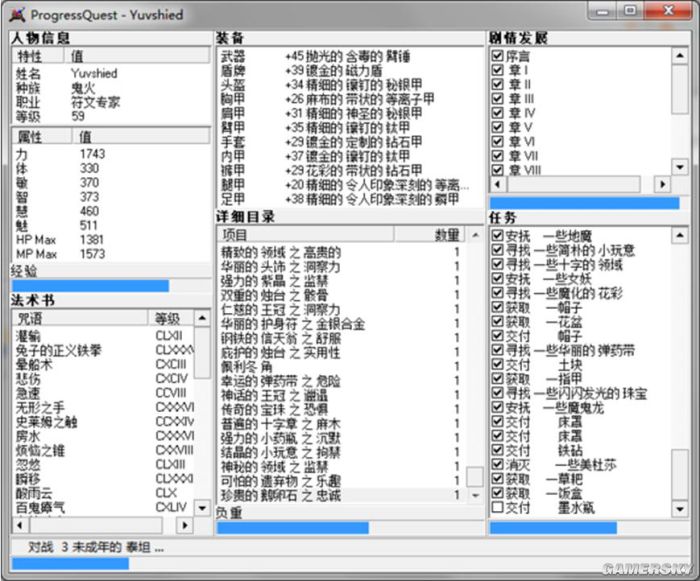
Task: Click the 等级 column header in spell book
Action: (171, 318)
